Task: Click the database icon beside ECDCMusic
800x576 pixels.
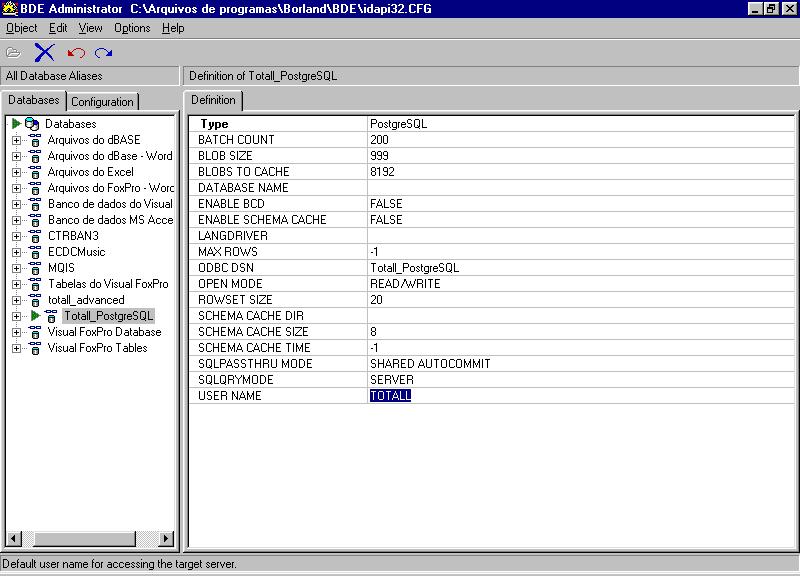Action: tap(35, 252)
